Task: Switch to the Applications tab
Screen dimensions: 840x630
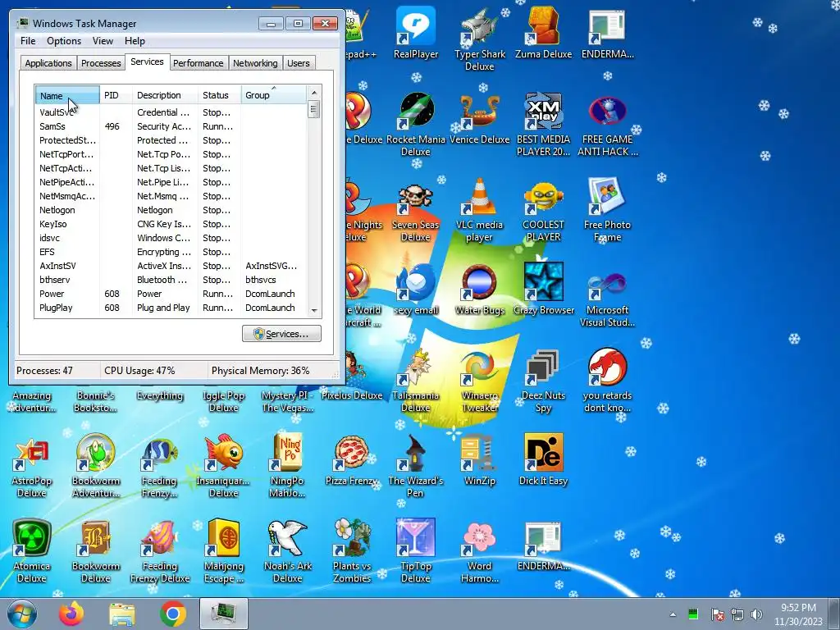Action: [x=48, y=62]
